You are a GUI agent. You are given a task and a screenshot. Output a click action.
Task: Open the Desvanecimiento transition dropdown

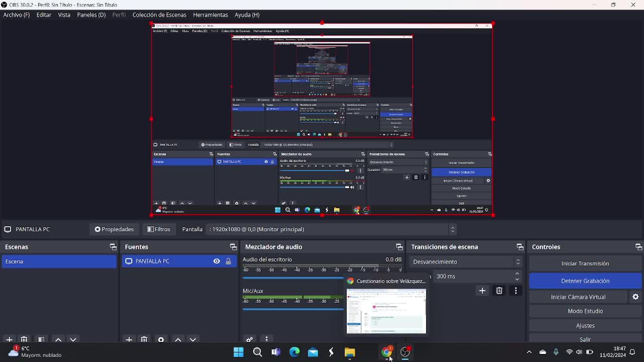466,261
